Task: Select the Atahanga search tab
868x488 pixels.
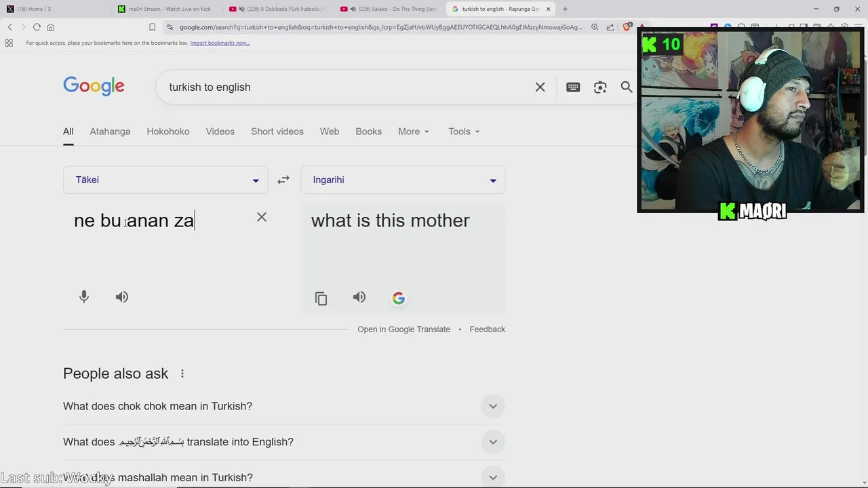Action: tap(110, 131)
